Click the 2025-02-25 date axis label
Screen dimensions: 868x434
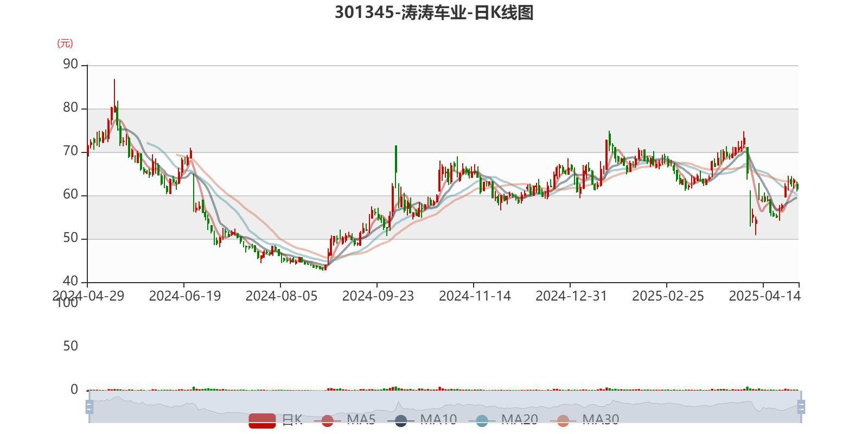point(667,296)
